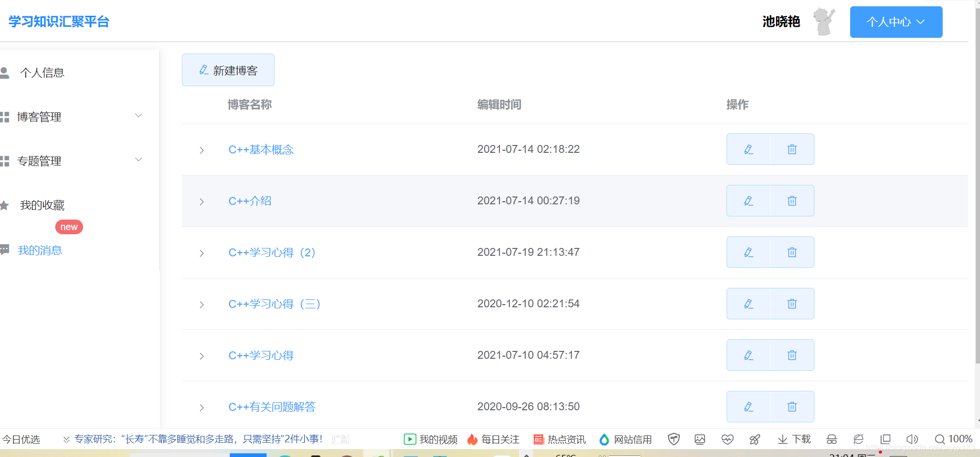Delete the C++学习心得（2）blog
The height and width of the screenshot is (457, 980).
tap(792, 252)
